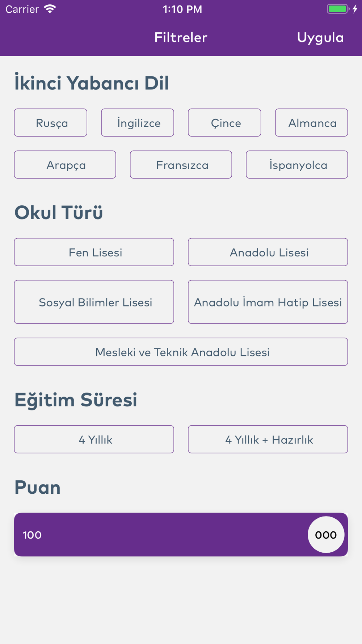The height and width of the screenshot is (644, 362).
Task: Toggle the Rusça language filter
Action: click(x=51, y=123)
